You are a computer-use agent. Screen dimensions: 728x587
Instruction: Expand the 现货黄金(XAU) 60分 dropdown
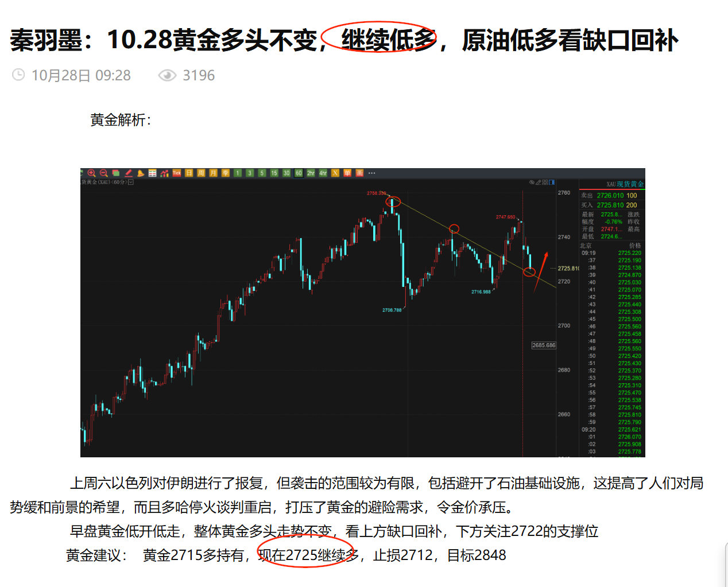point(130,182)
